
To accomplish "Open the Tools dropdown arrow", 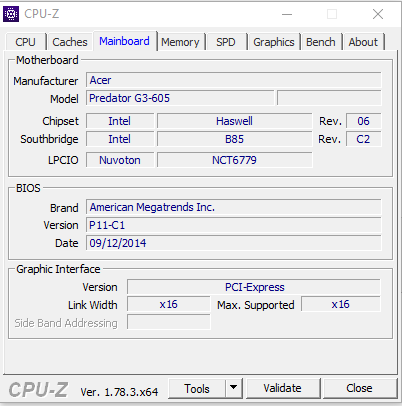I will pos(234,388).
